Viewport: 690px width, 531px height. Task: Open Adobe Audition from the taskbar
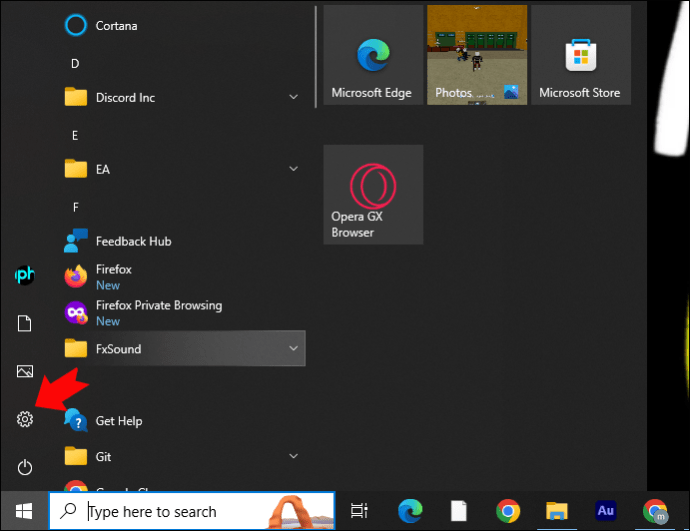point(606,511)
